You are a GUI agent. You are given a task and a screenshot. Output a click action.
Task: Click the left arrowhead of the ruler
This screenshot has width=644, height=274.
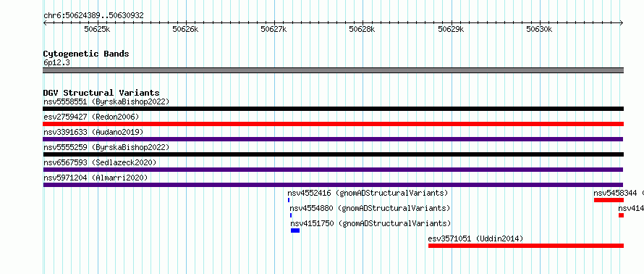coord(45,22)
